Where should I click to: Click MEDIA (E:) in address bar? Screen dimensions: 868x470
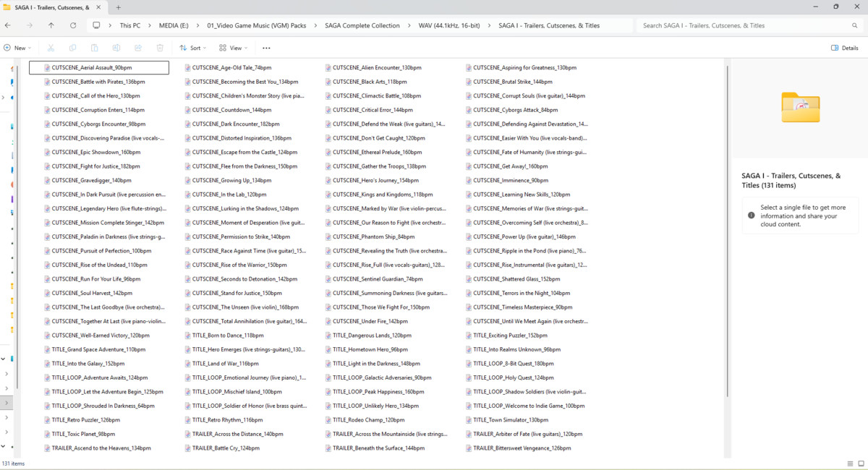pyautogui.click(x=174, y=25)
